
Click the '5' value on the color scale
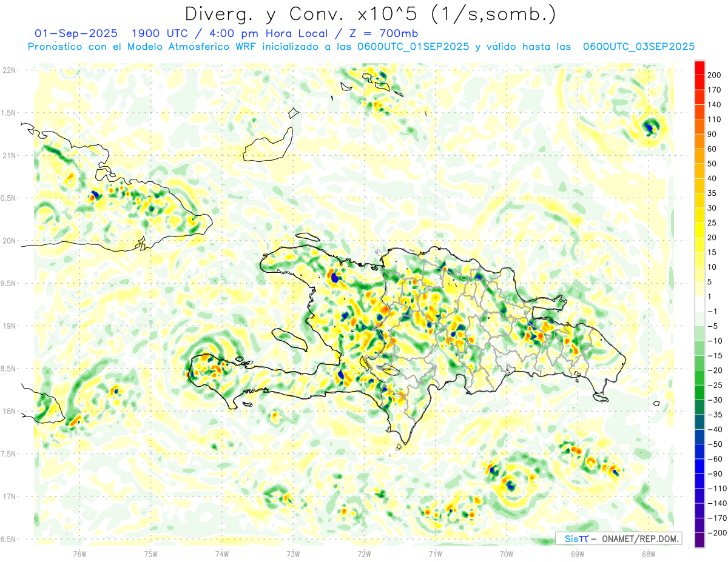coord(710,282)
